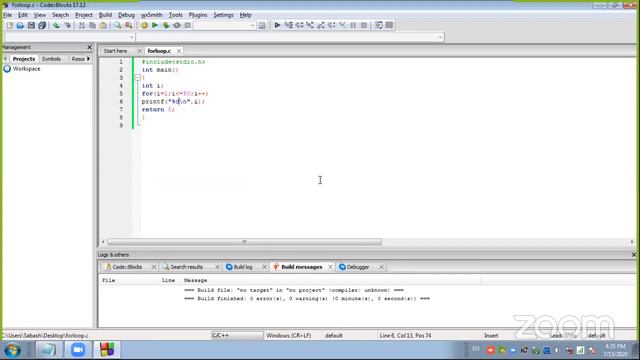Redo the last edit via the toolbar
The height and width of the screenshot is (360, 640).
coord(67,25)
